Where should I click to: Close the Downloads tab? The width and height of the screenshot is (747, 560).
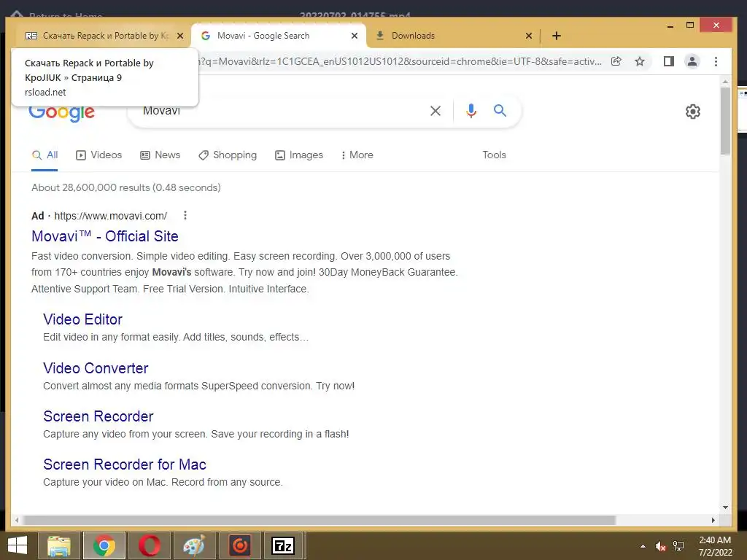pos(528,36)
